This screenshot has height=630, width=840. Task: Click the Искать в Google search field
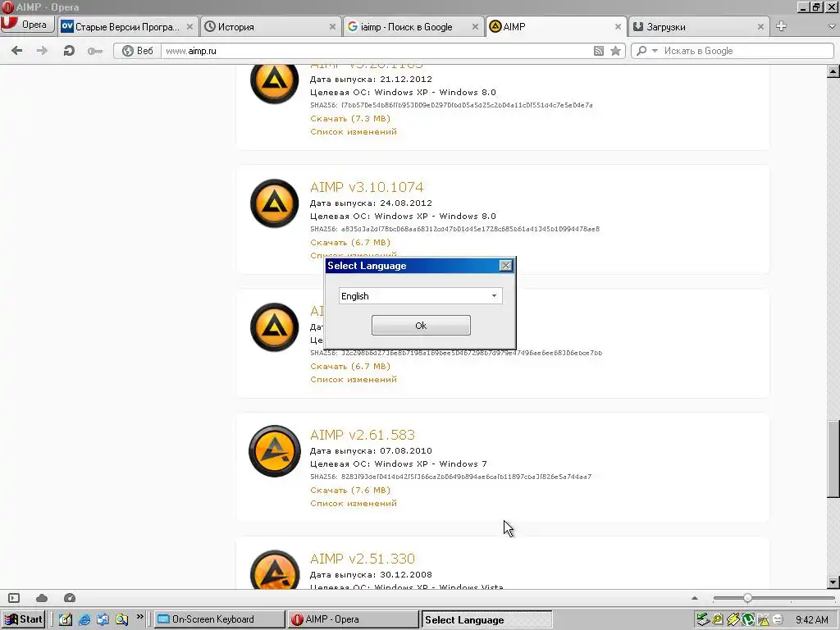(x=746, y=51)
